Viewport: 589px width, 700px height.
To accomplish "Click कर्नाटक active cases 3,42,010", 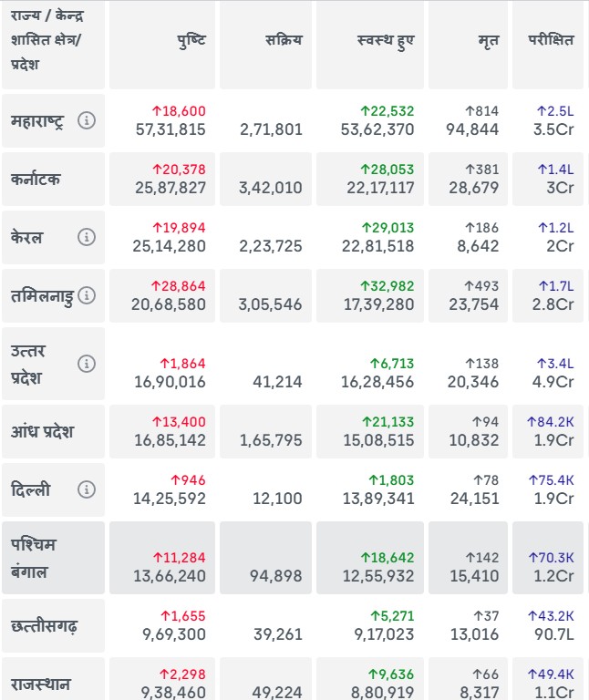I will [271, 188].
